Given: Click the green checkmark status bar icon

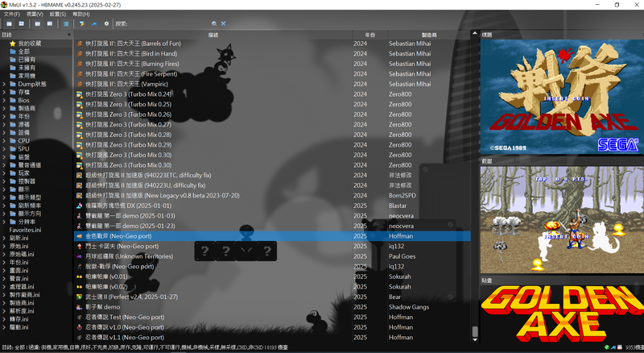Looking at the screenshot, I should pos(607,347).
